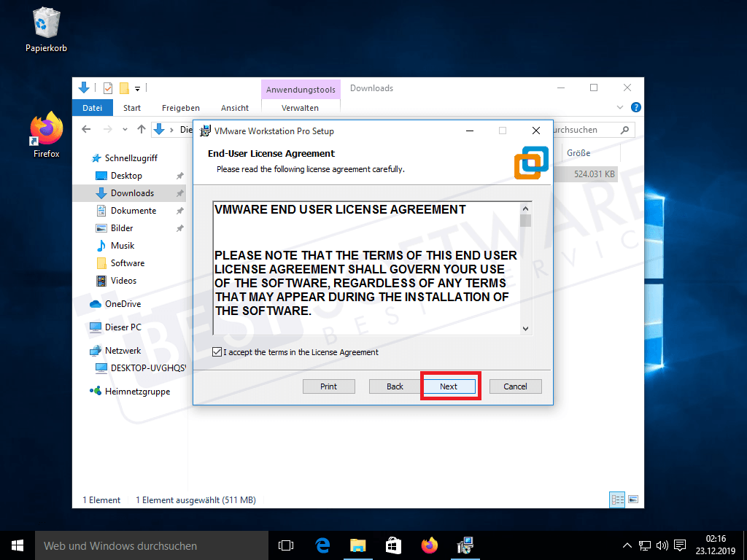This screenshot has height=560, width=747.
Task: Switch to the Ansicht ribbon tab
Action: (234, 107)
